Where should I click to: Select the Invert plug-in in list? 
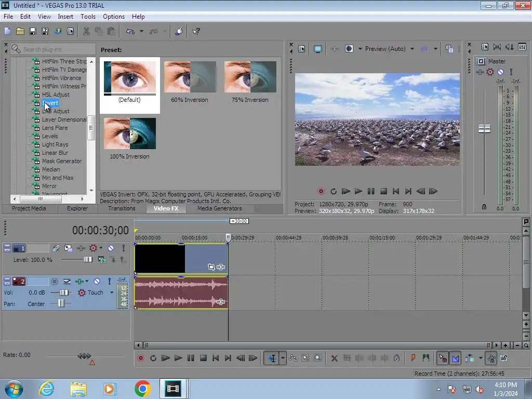tap(50, 103)
